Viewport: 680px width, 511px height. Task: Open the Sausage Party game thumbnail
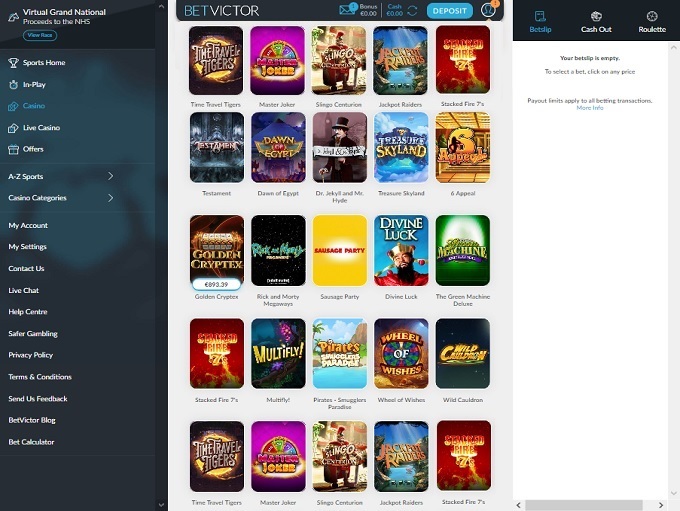340,250
